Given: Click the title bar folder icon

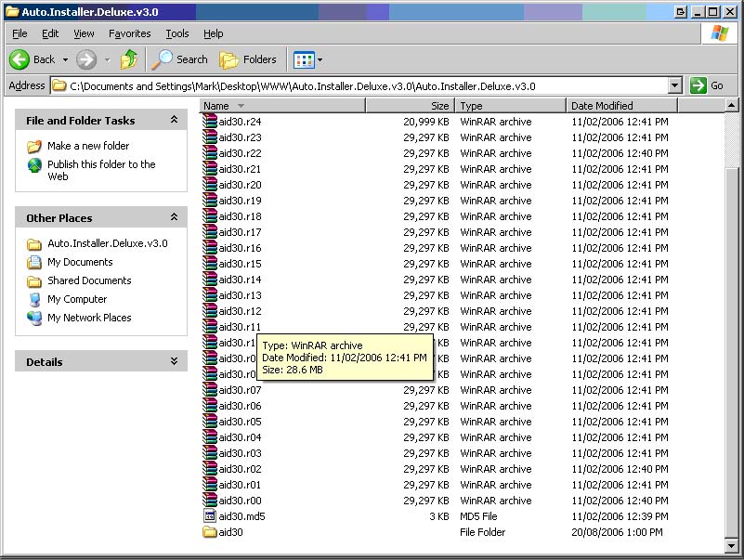Looking at the screenshot, I should tap(12, 12).
